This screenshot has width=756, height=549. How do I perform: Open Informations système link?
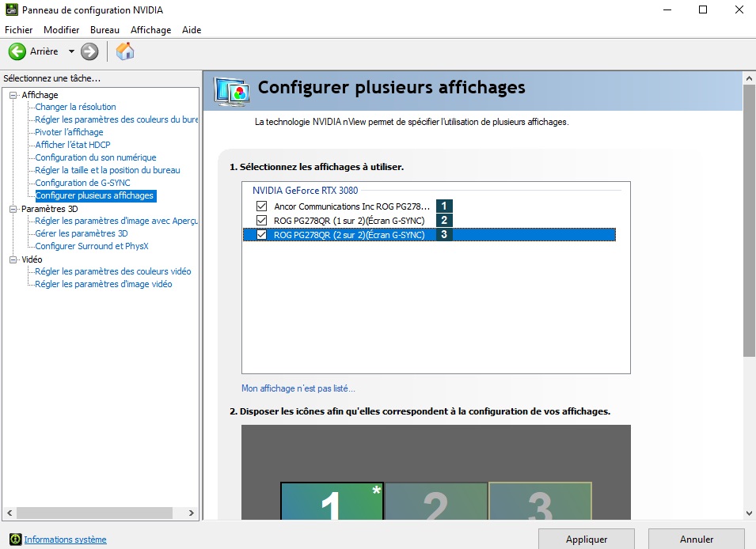[65, 540]
